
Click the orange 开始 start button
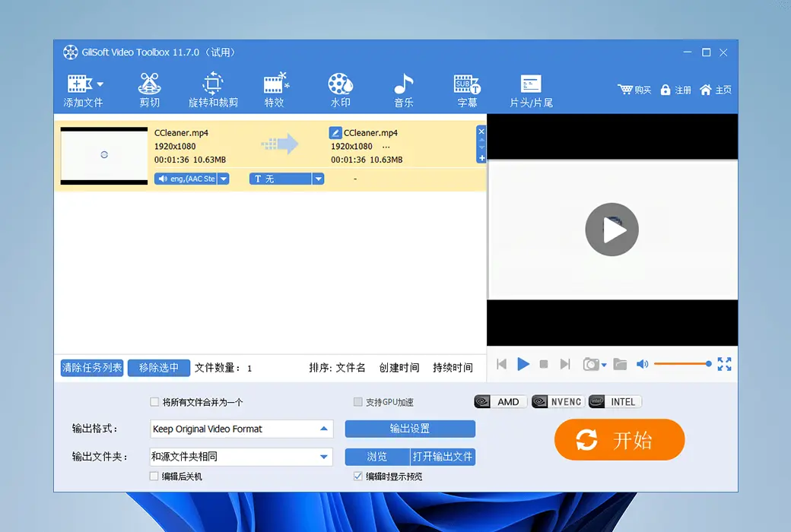619,440
